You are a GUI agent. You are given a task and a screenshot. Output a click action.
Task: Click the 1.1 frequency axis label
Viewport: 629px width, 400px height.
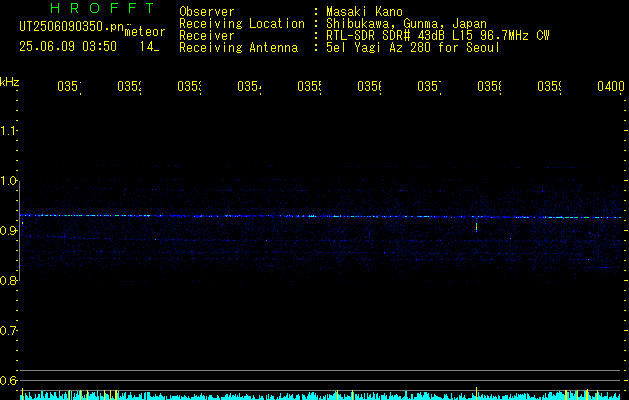point(8,130)
